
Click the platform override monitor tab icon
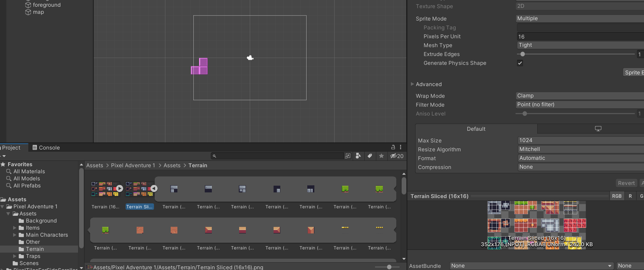coord(598,129)
